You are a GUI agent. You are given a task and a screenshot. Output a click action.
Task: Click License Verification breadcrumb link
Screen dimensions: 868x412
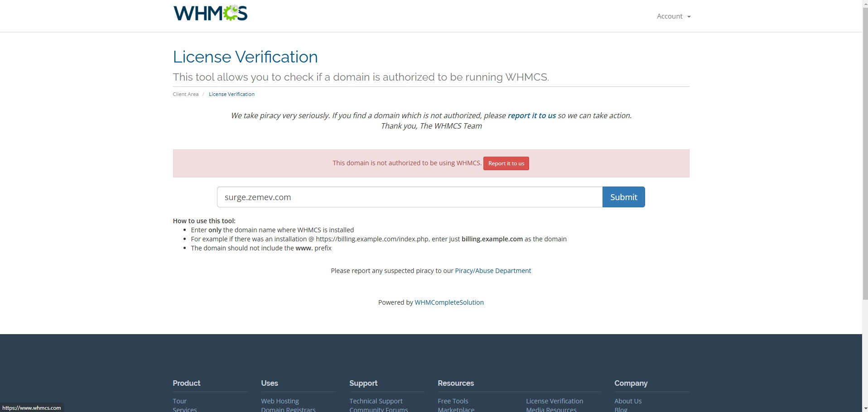(x=231, y=94)
